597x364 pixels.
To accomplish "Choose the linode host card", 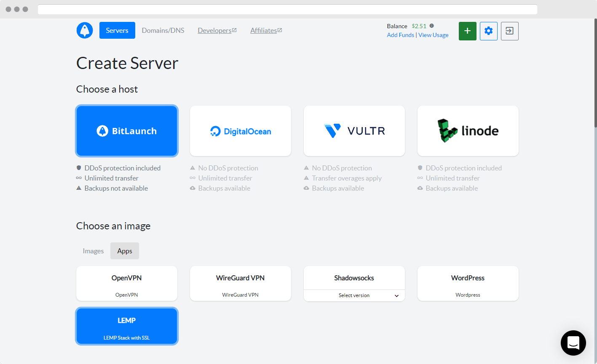I will [468, 131].
